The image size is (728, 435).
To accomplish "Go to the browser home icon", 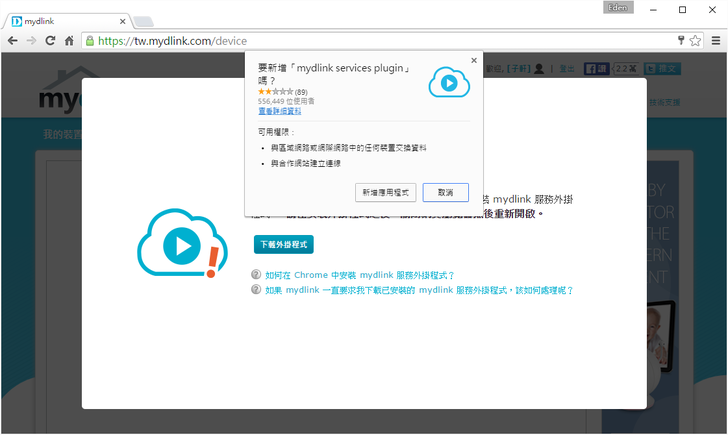I will (x=69, y=41).
